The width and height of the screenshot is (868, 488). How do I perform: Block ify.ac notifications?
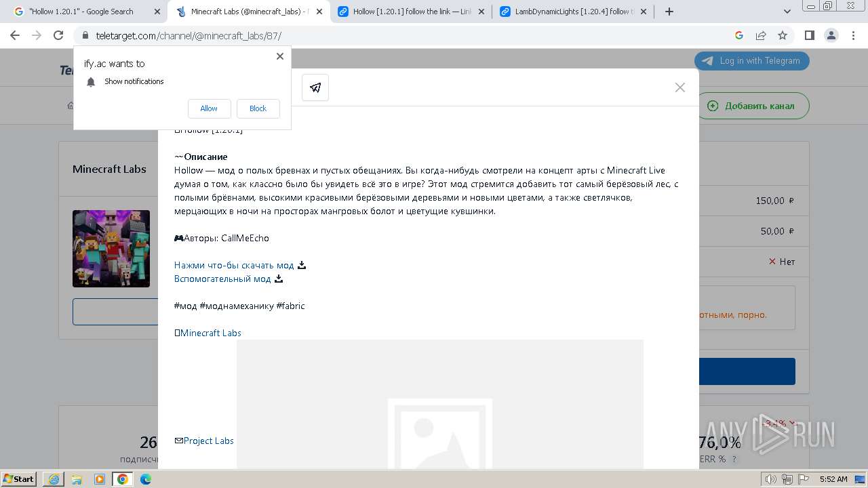click(x=258, y=108)
